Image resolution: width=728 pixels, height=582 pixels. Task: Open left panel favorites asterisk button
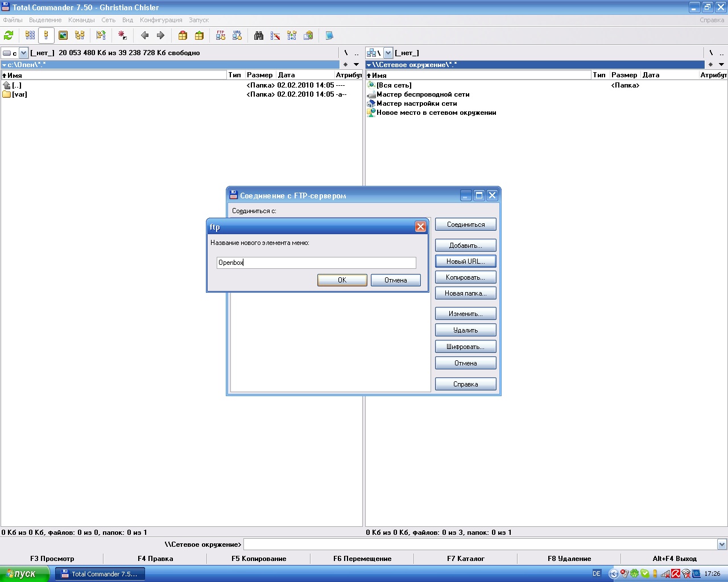[x=345, y=65]
